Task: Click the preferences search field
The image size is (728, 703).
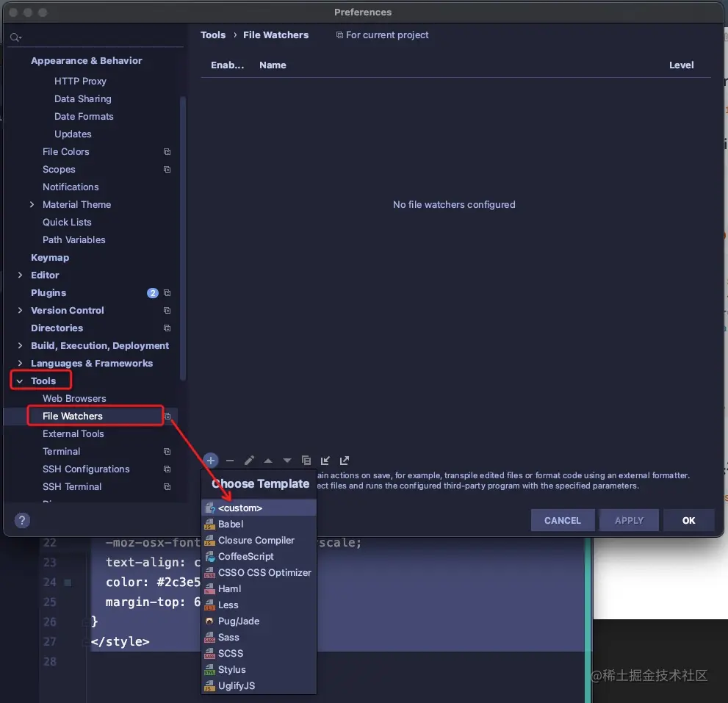Action: [x=96, y=37]
